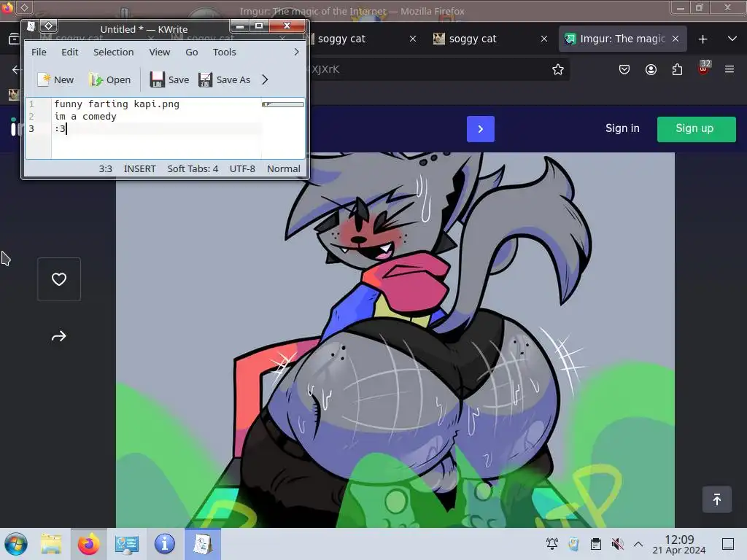This screenshot has width=747, height=560.
Task: Click line 2 text 'im a comedy'
Action: point(85,116)
